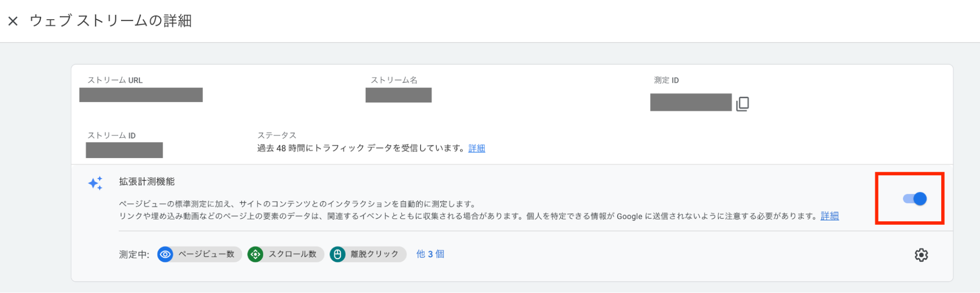
Task: Click the ストリーム ID label
Action: click(x=111, y=135)
